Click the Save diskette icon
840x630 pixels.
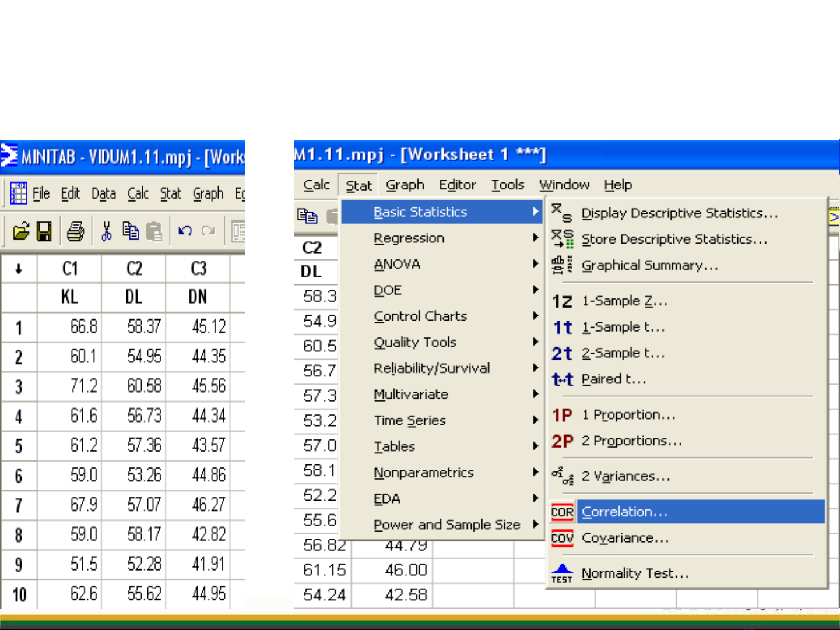(x=44, y=231)
